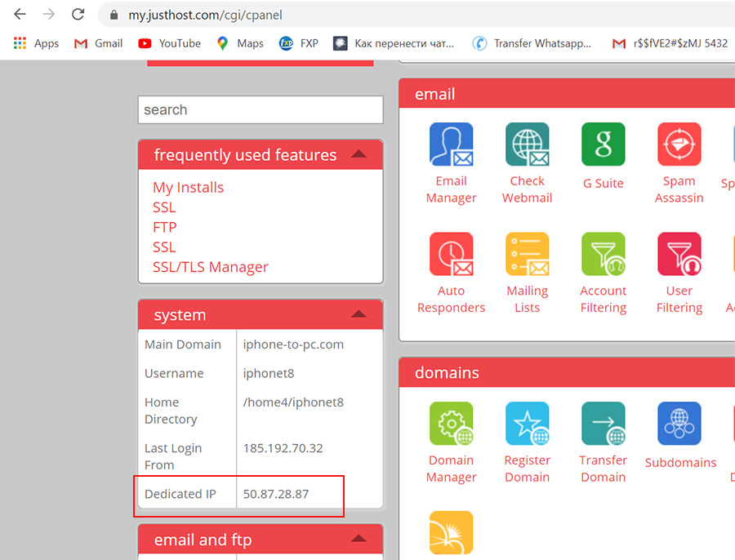The image size is (735, 560).
Task: Collapse the system panel
Action: pos(359,314)
